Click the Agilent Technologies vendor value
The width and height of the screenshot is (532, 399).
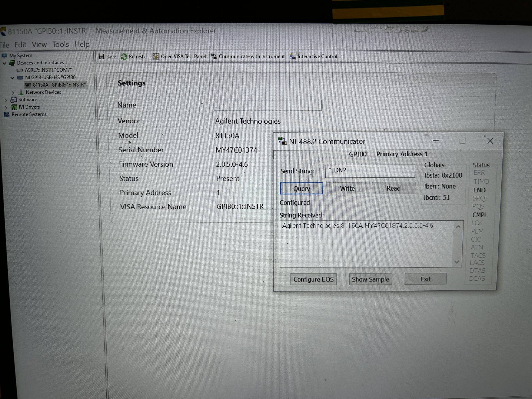pyautogui.click(x=248, y=121)
